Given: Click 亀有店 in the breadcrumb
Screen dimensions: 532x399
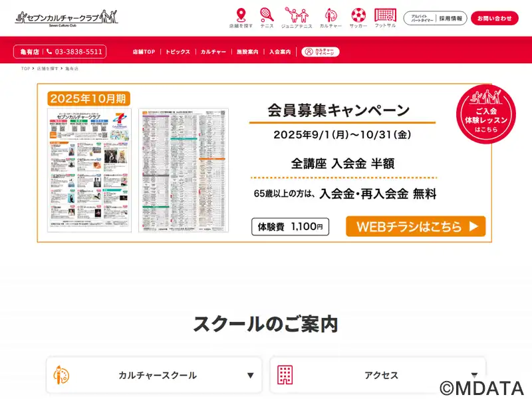Looking at the screenshot, I should (72, 68).
